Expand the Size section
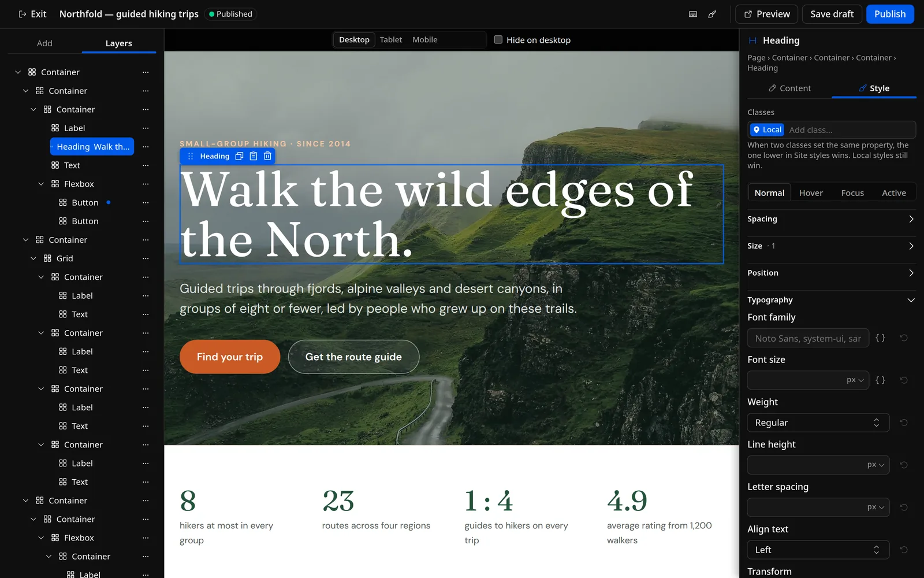 pyautogui.click(x=832, y=246)
